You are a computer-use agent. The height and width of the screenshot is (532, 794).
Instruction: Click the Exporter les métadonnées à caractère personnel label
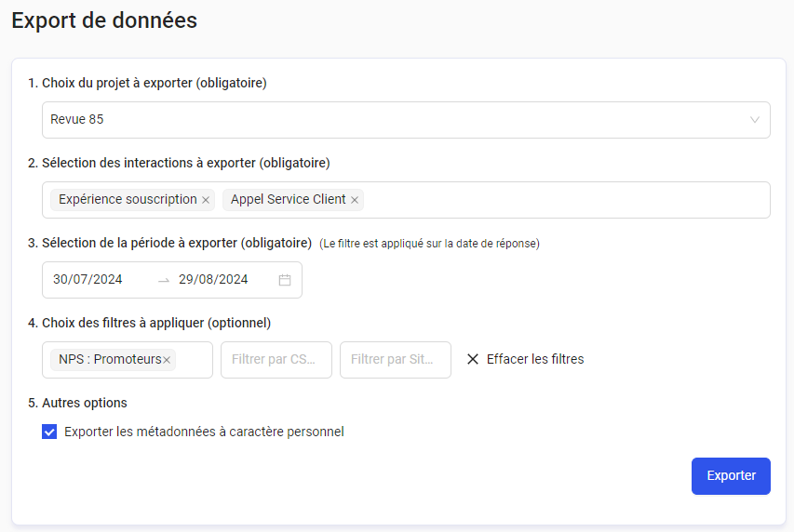(x=204, y=432)
